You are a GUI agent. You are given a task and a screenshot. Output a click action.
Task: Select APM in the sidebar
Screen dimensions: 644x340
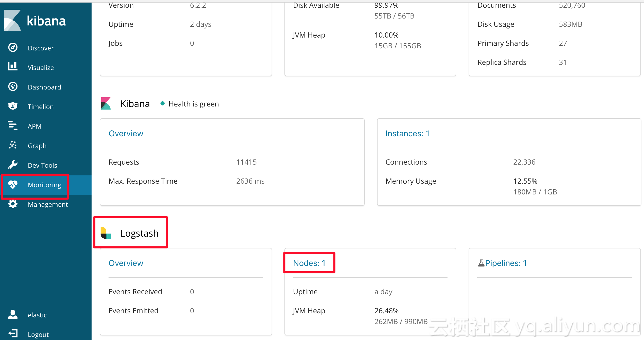(34, 126)
